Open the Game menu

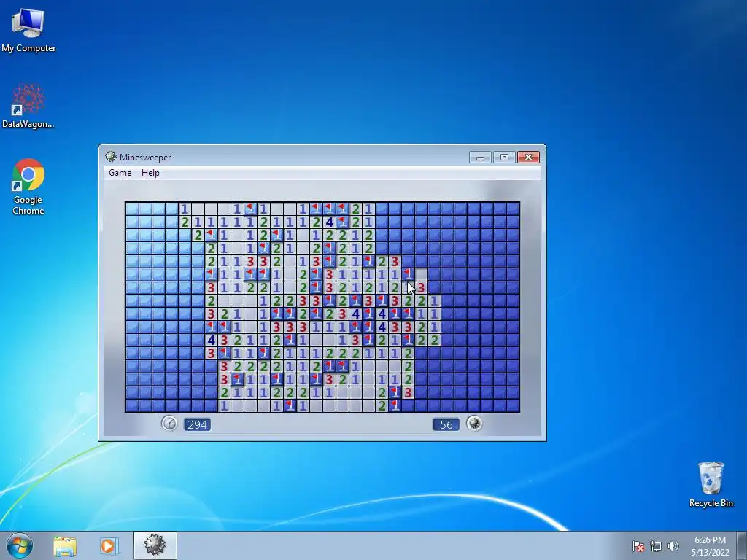(120, 173)
